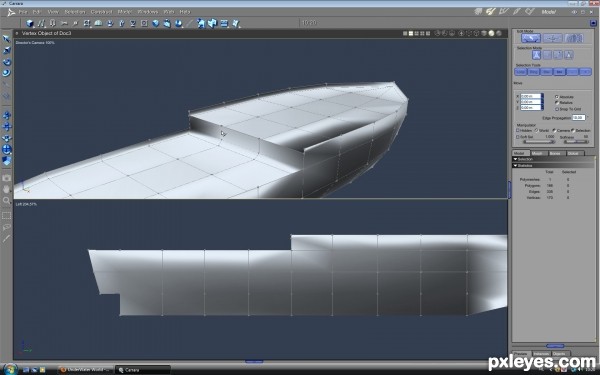Click the rotate tool in left toolbar
The height and width of the screenshot is (375, 600).
(7, 62)
